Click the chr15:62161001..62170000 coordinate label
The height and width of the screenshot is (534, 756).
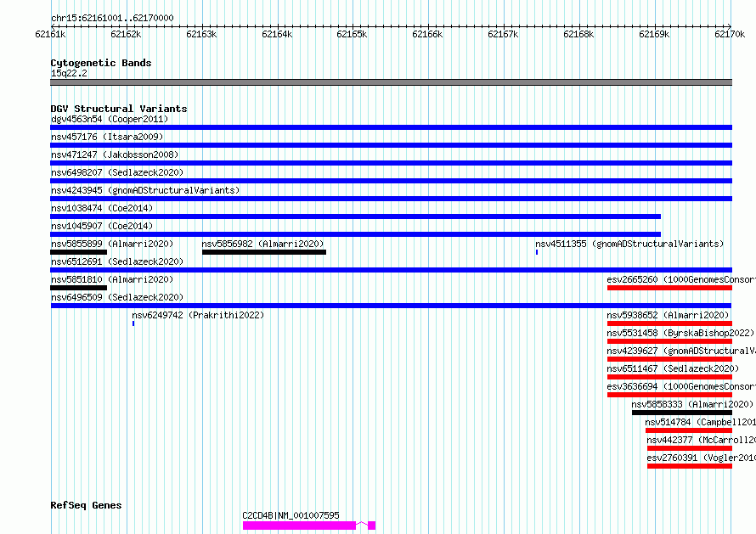tap(112, 18)
